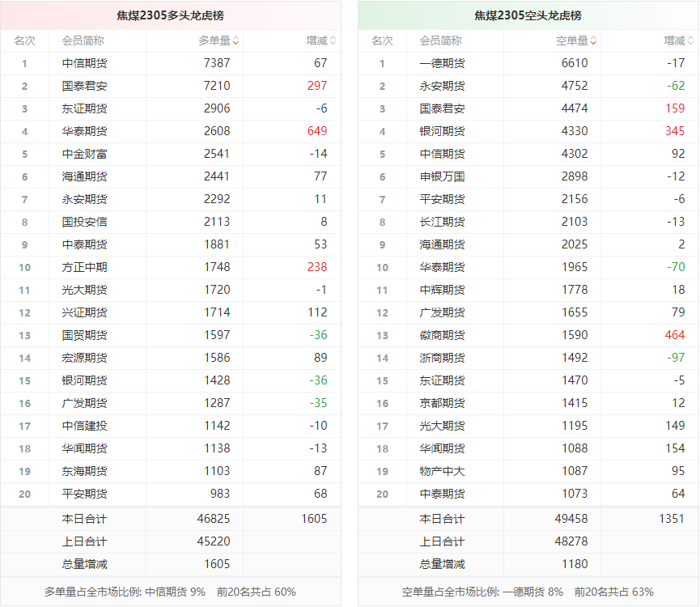Viewport: 700px width, 607px height.
Task: Click 会员简称 column header in short table
Action: pyautogui.click(x=441, y=40)
